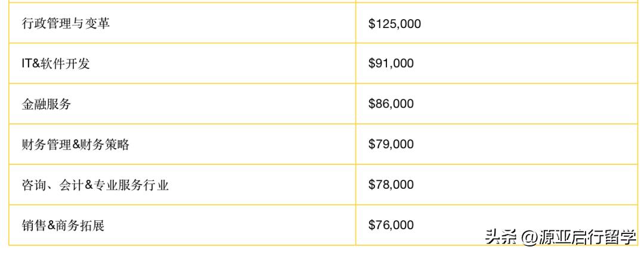Image resolution: width=644 pixels, height=253 pixels.
Task: Select the $91,000 salary value
Action: [391, 64]
